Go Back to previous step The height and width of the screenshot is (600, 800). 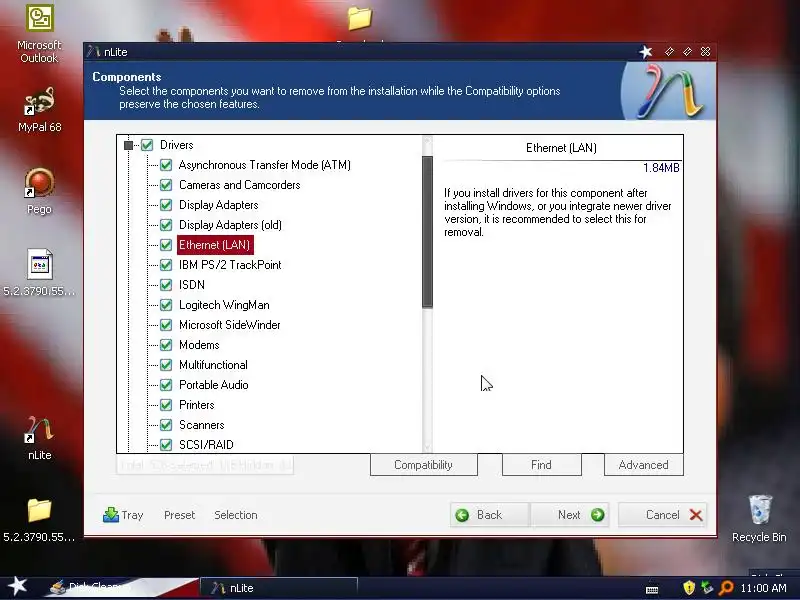[x=490, y=515]
